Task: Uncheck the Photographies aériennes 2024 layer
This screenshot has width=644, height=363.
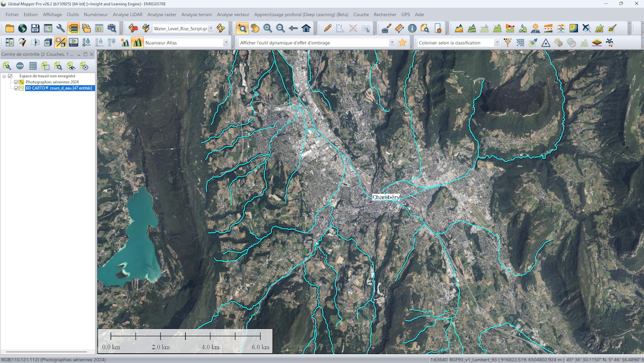Action: [17, 82]
